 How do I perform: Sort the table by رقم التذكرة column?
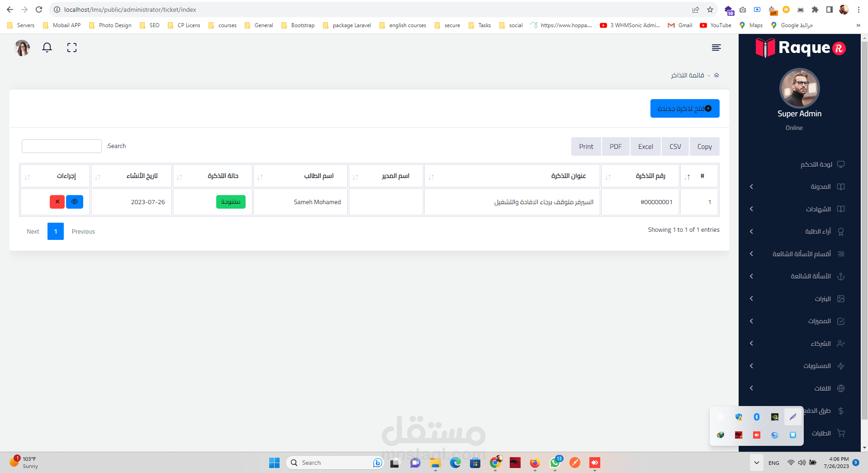tap(640, 176)
